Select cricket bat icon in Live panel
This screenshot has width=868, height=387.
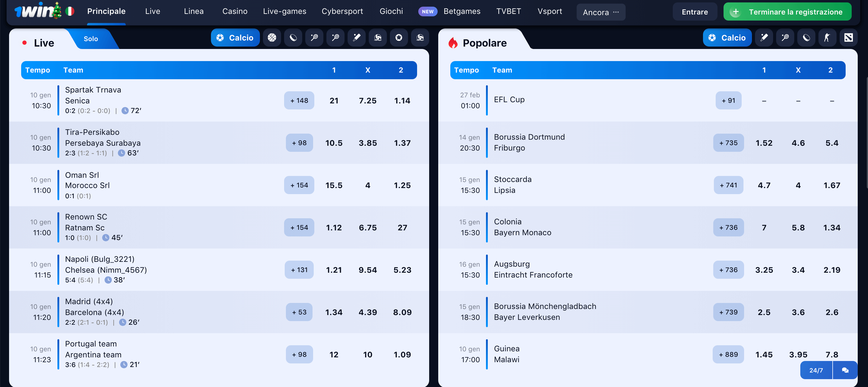(357, 37)
